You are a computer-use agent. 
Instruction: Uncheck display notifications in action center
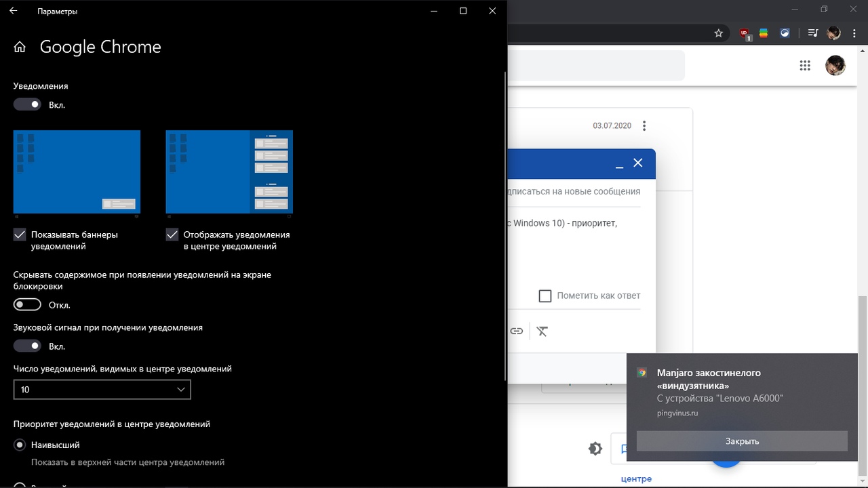[172, 235]
